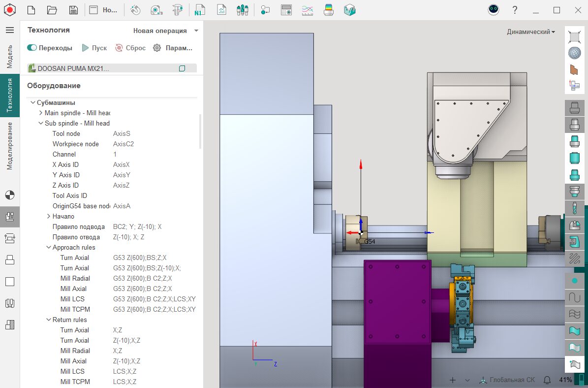Click the notification bell in status bar
Screen dimensions: 588x388
tap(547, 380)
